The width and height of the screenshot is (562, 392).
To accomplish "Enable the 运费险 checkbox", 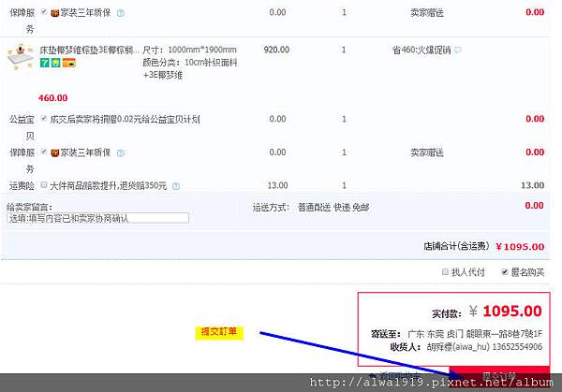I will tap(44, 184).
